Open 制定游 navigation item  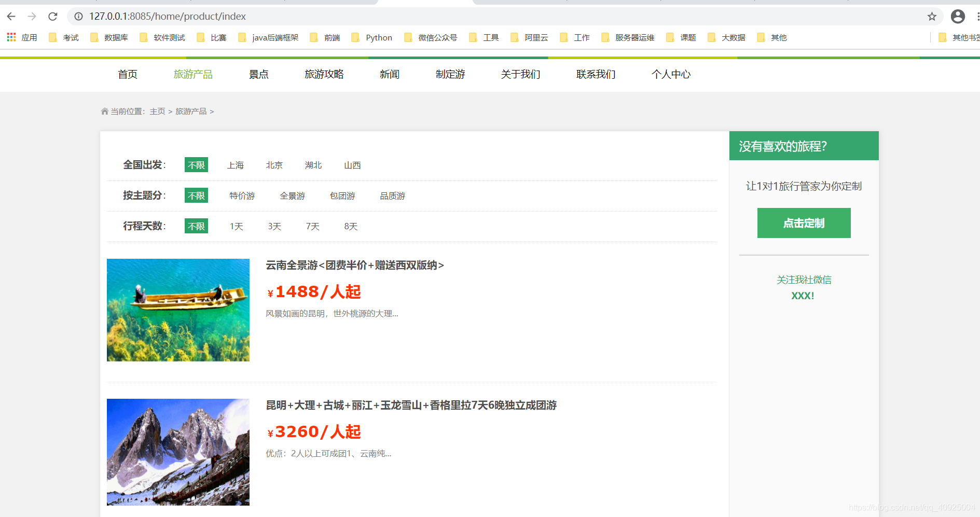pyautogui.click(x=450, y=74)
